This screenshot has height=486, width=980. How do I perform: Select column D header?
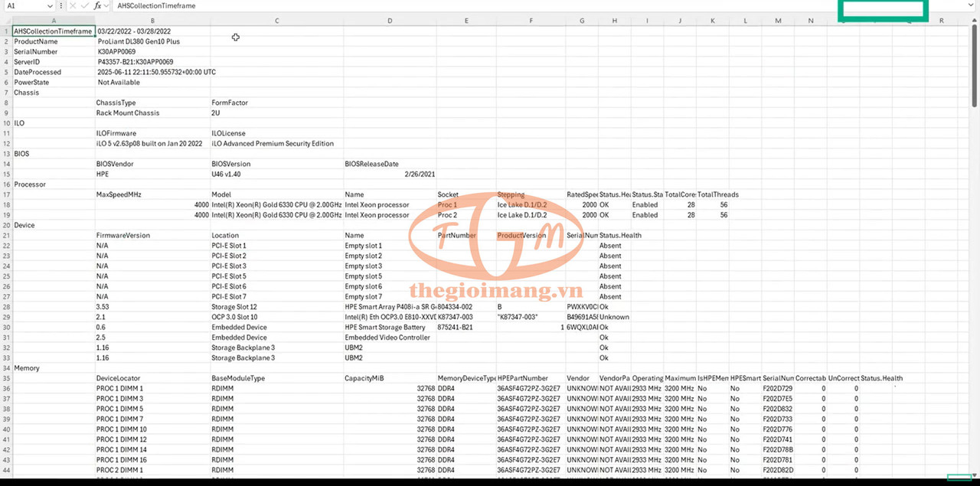click(x=390, y=21)
